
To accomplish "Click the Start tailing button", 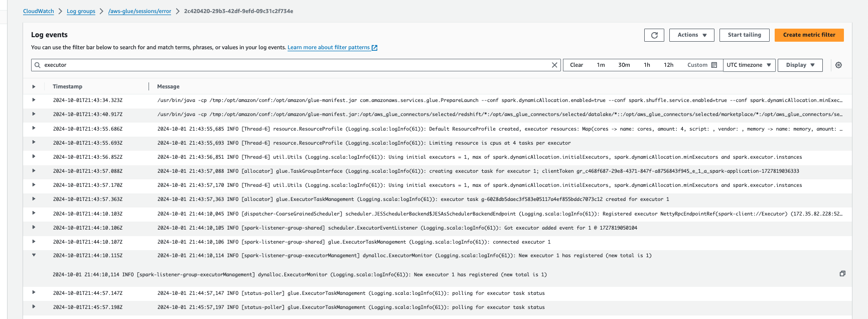I will [744, 35].
